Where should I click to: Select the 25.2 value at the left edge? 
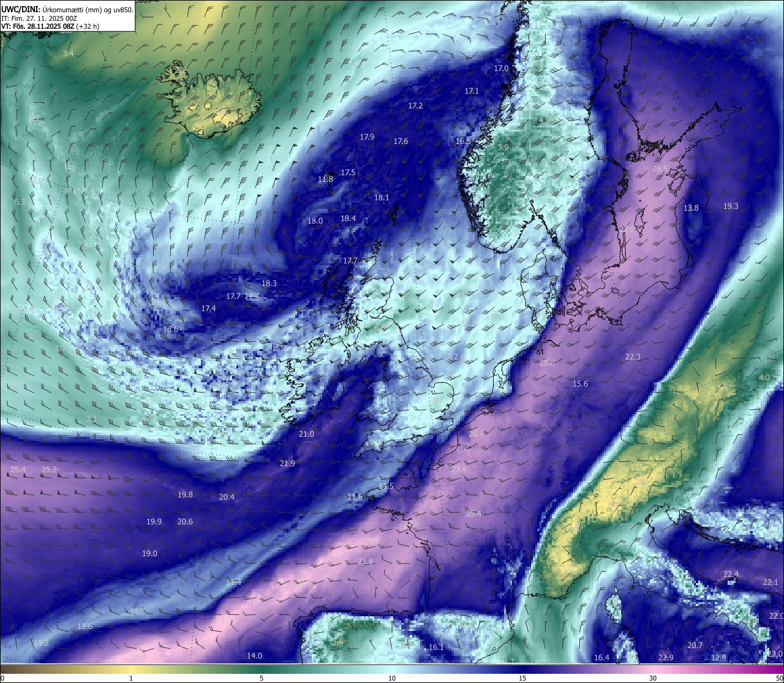coord(49,470)
